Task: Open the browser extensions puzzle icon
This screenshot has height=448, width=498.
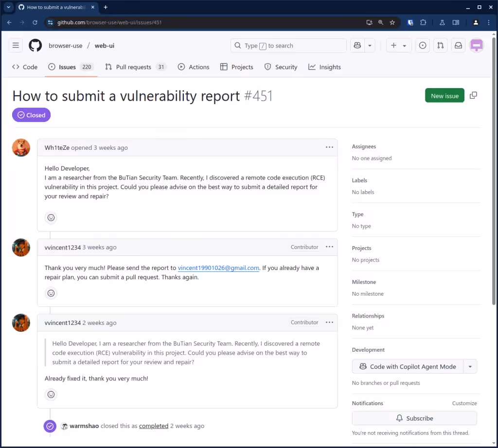Action: tap(423, 22)
